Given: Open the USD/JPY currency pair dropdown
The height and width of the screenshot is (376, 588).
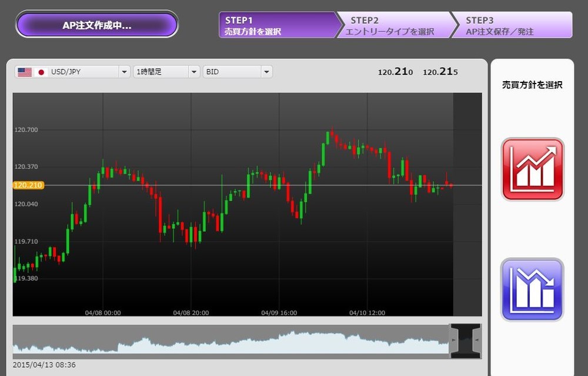Looking at the screenshot, I should point(124,72).
